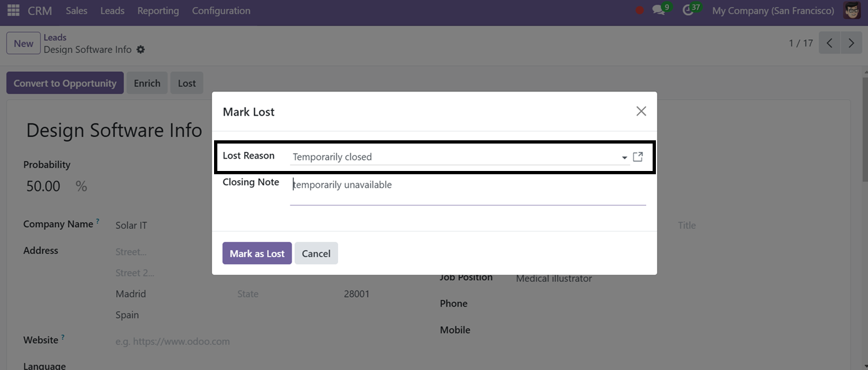Click the gear icon beside Design Software Info
Image resolution: width=868 pixels, height=370 pixels.
[x=141, y=50]
